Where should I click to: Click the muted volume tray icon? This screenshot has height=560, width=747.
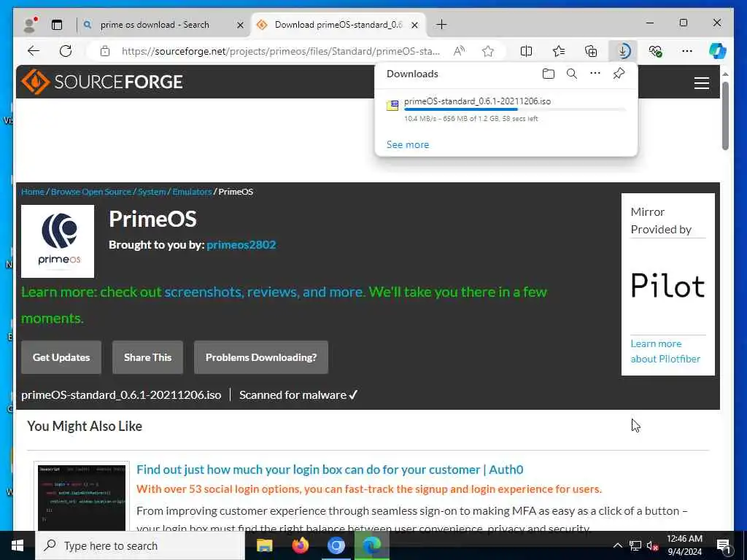click(652, 546)
